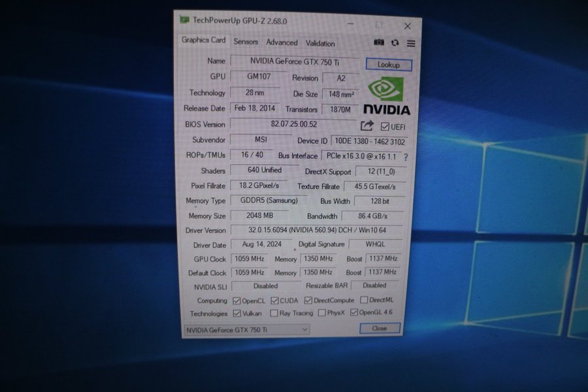This screenshot has height=392, width=588.
Task: Click the refresh icon in GPU-Z
Action: (x=395, y=43)
